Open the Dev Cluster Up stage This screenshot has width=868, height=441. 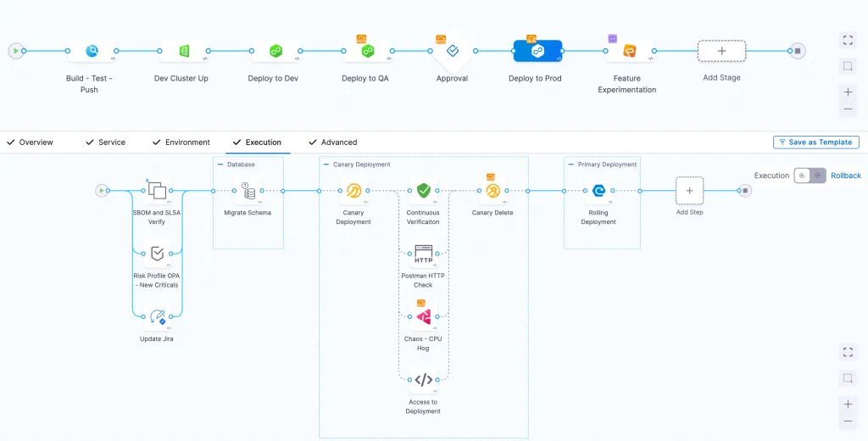pyautogui.click(x=184, y=51)
